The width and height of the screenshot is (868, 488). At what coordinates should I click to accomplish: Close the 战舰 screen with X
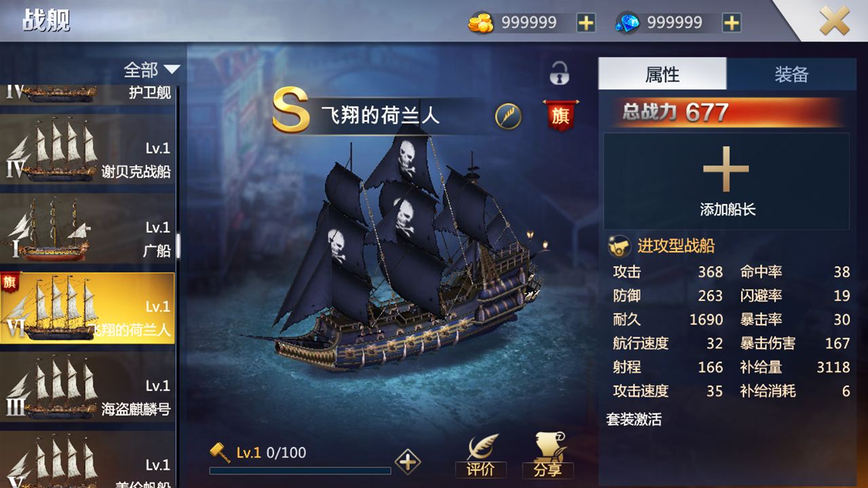click(835, 21)
